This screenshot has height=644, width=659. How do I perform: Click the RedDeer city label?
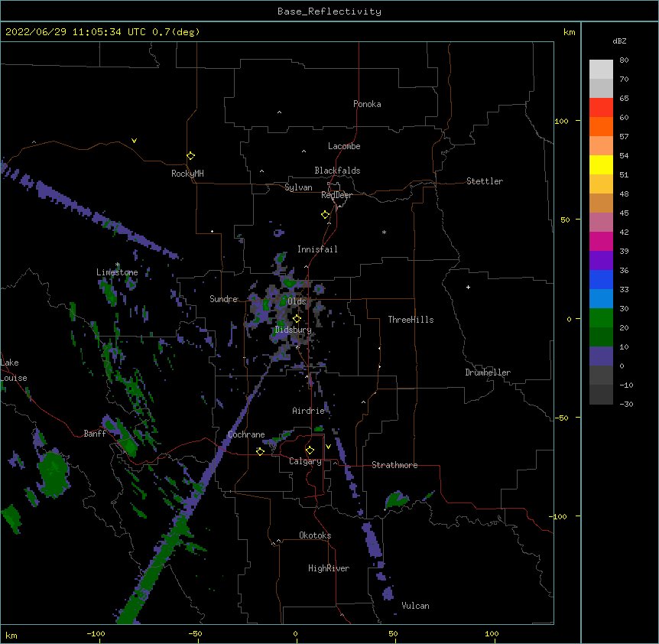click(336, 195)
